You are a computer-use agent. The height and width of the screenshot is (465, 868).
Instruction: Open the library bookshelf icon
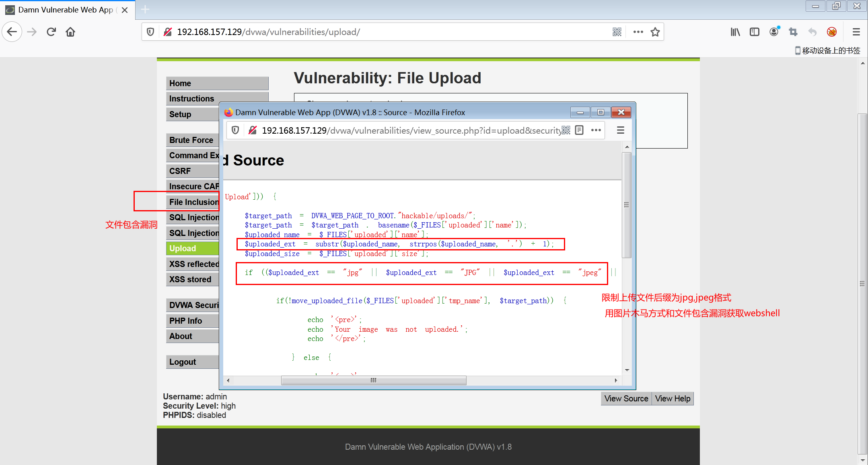tap(735, 32)
